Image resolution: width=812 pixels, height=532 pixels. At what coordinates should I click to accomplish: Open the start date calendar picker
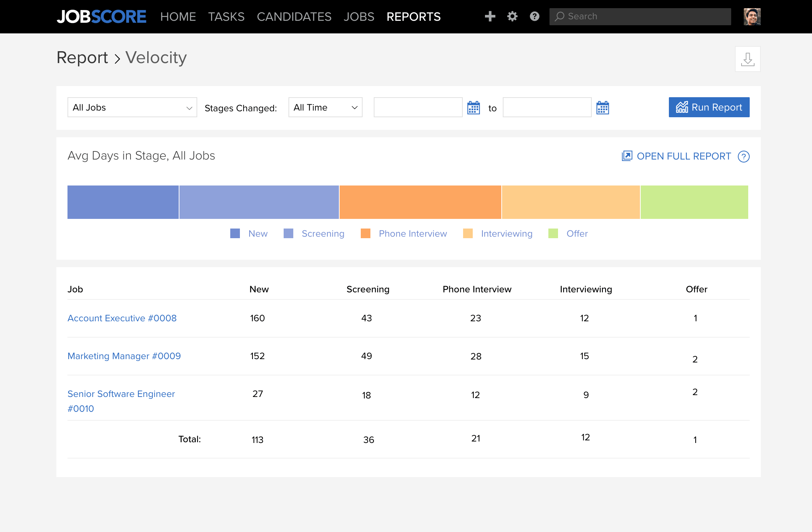pyautogui.click(x=473, y=108)
